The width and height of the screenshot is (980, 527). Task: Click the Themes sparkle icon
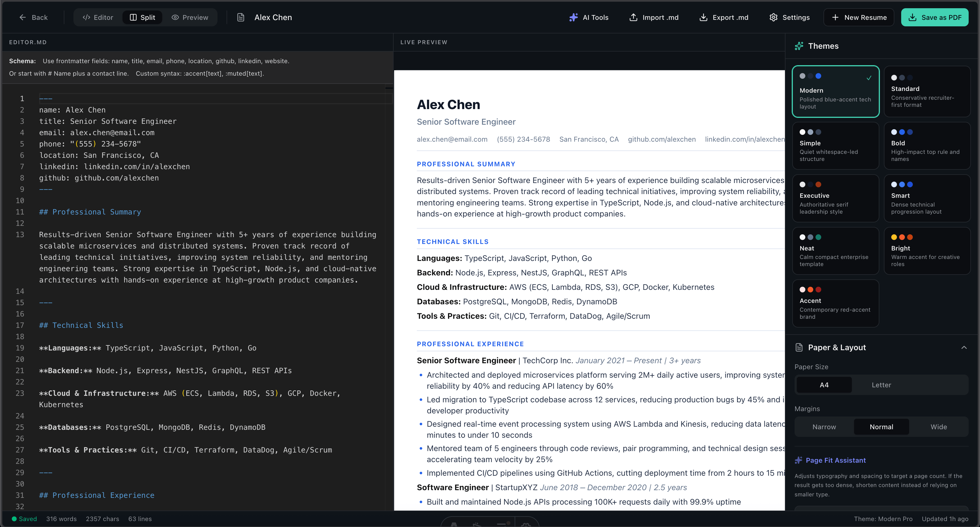[x=799, y=46]
